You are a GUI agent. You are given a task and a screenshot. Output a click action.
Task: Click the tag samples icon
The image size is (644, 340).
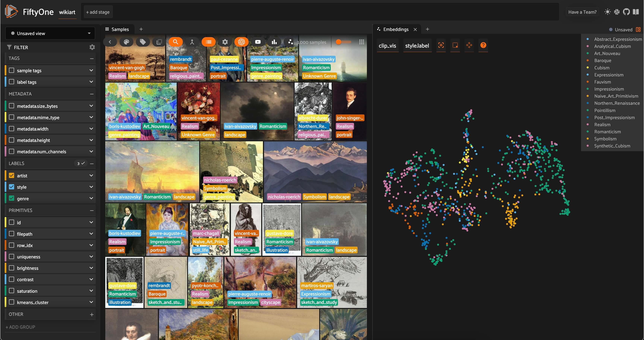click(143, 42)
